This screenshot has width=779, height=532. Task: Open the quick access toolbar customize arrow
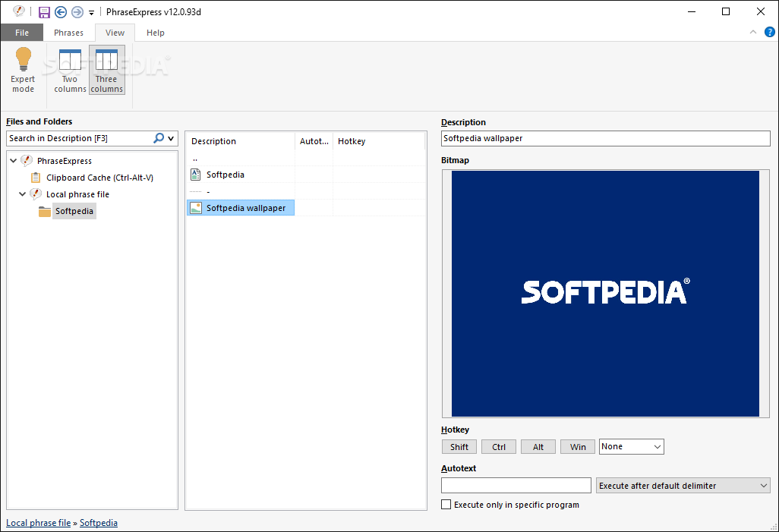pos(91,13)
